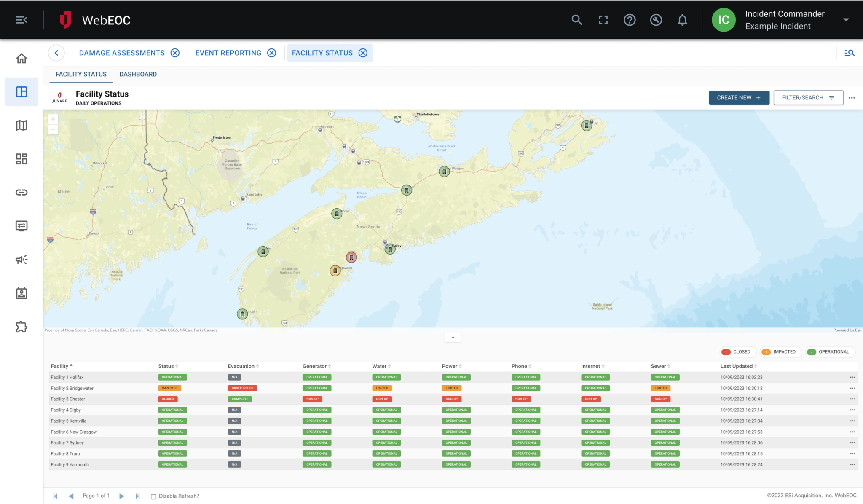This screenshot has width=863, height=504.
Task: Click the plugins puzzle icon in the sidebar
Action: [21, 327]
